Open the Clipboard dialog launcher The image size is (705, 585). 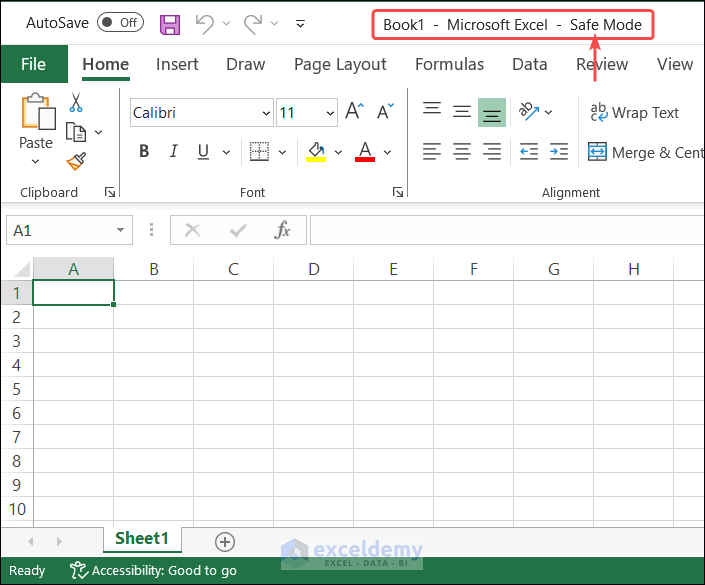pos(110,192)
